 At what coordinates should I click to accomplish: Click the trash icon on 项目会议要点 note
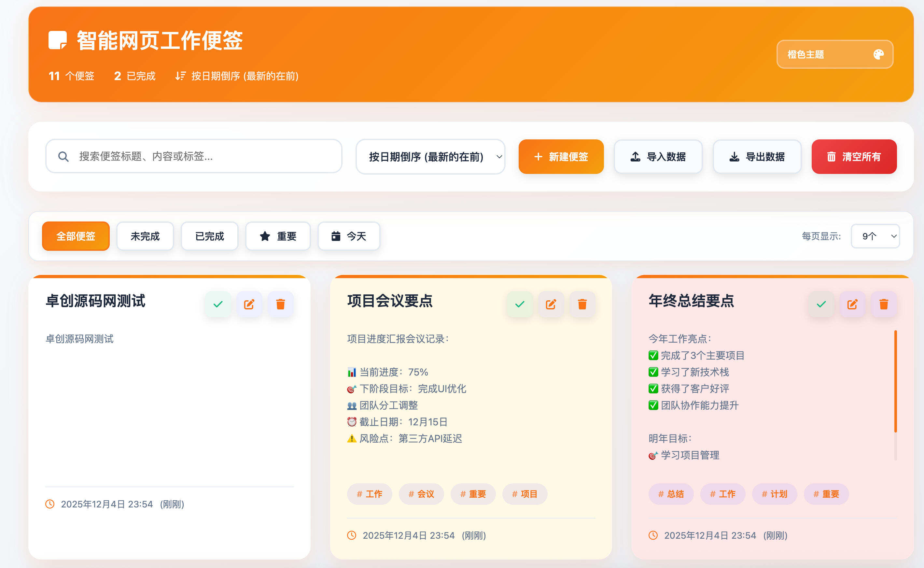coord(582,304)
